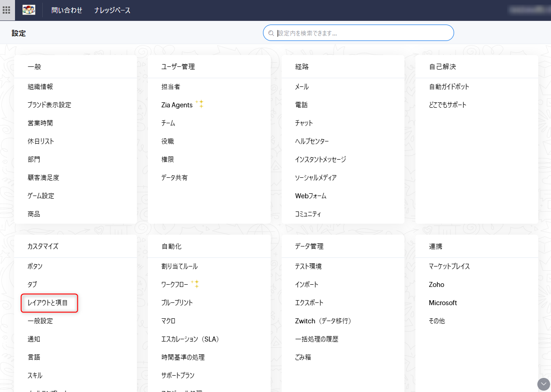Image resolution: width=551 pixels, height=392 pixels.
Task: Click the organization logo icon
Action: point(29,10)
